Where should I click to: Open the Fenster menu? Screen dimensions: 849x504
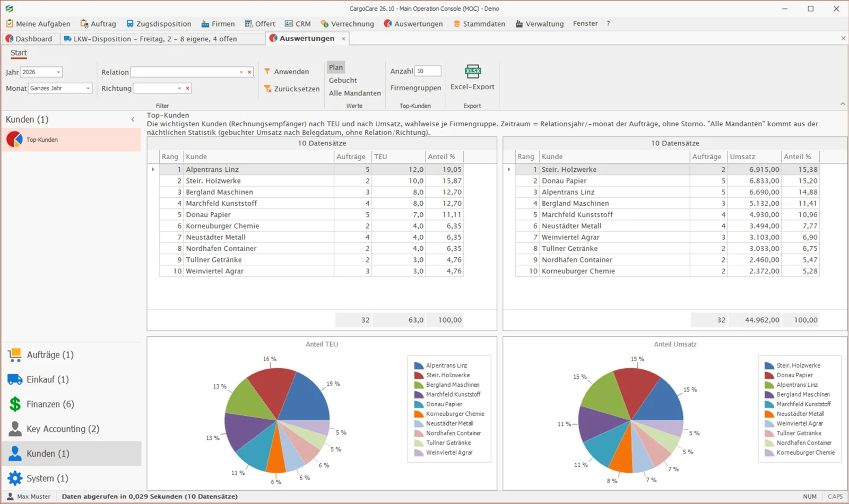(x=585, y=24)
